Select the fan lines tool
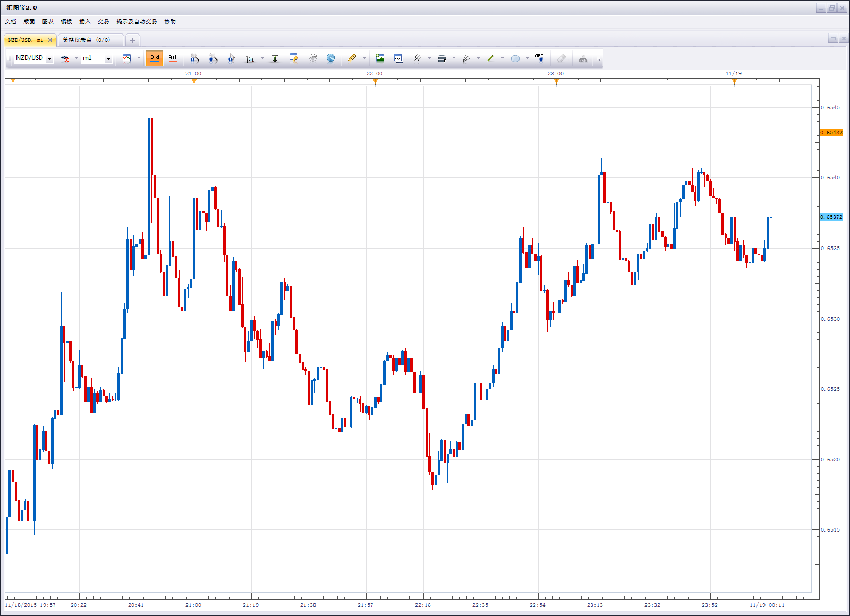850x616 pixels. point(466,58)
